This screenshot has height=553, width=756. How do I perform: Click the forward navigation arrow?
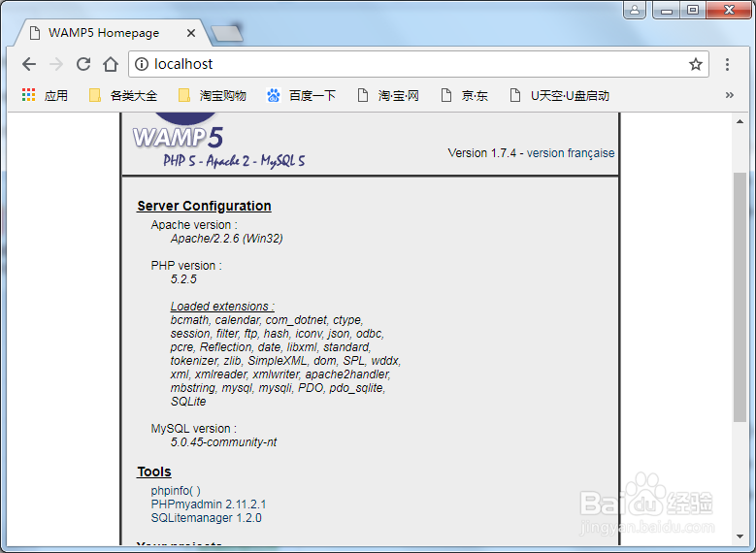point(56,64)
